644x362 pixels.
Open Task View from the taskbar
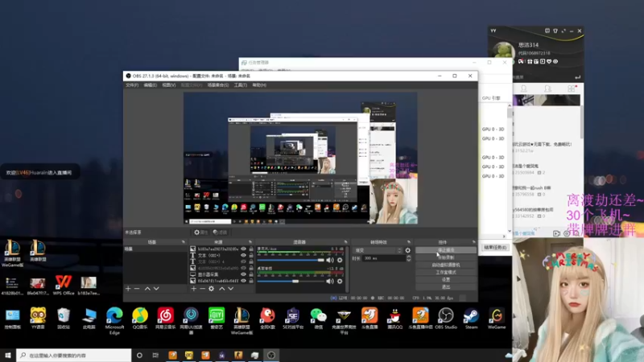(155, 355)
